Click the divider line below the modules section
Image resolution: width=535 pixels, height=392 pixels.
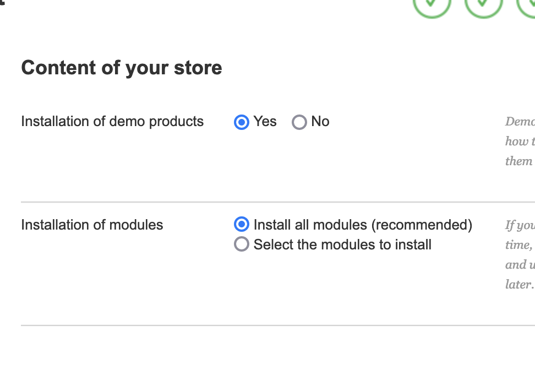tap(275, 325)
